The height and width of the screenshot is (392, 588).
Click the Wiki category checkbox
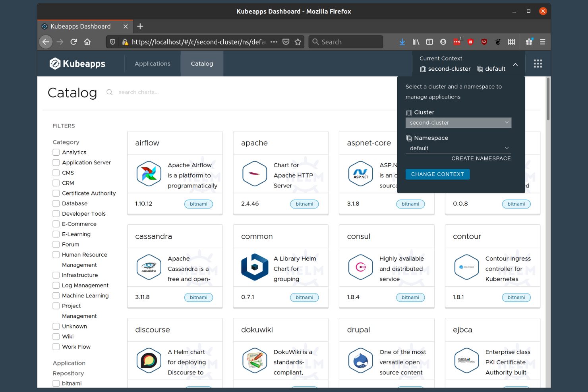point(56,336)
